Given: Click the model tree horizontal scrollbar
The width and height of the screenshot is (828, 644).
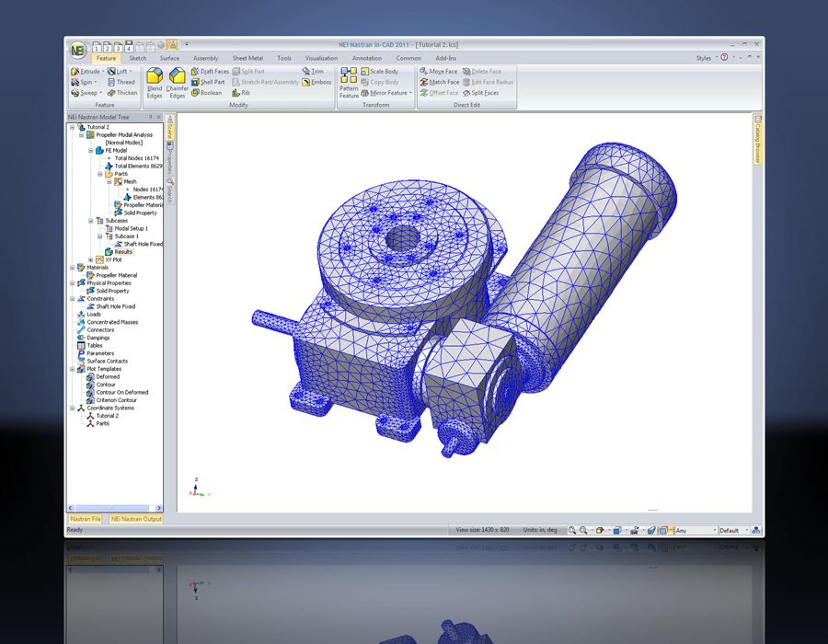Looking at the screenshot, I should point(114,508).
